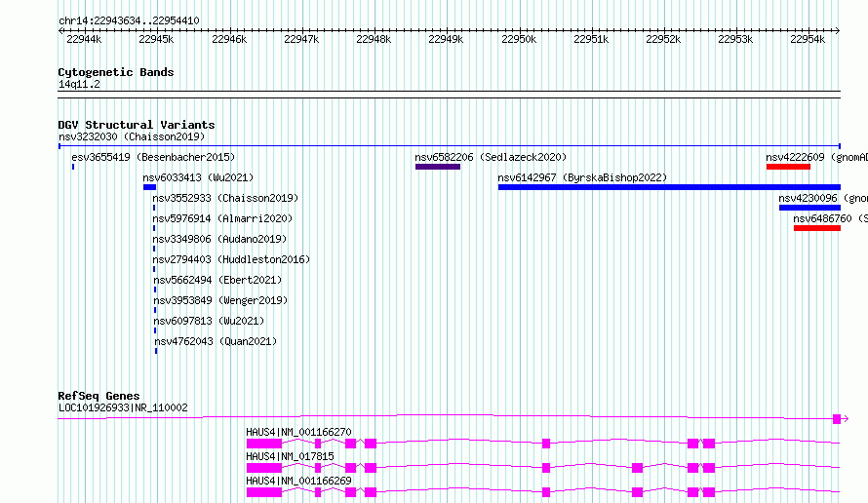Click the nsv2794403 (Huddleston2016) variant label
Screen dimensions: 868x503
click(231, 259)
